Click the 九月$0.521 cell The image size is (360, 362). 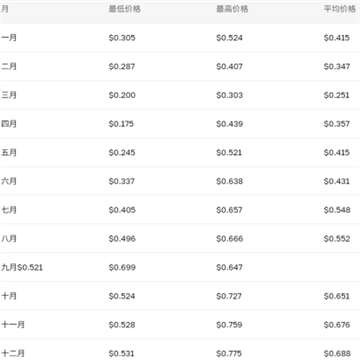pyautogui.click(x=22, y=267)
